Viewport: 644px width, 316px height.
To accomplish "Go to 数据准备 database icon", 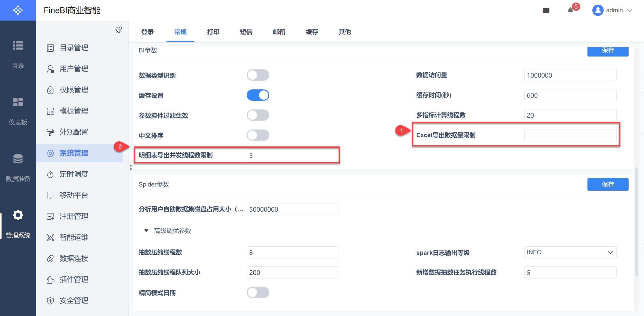I will click(x=18, y=159).
